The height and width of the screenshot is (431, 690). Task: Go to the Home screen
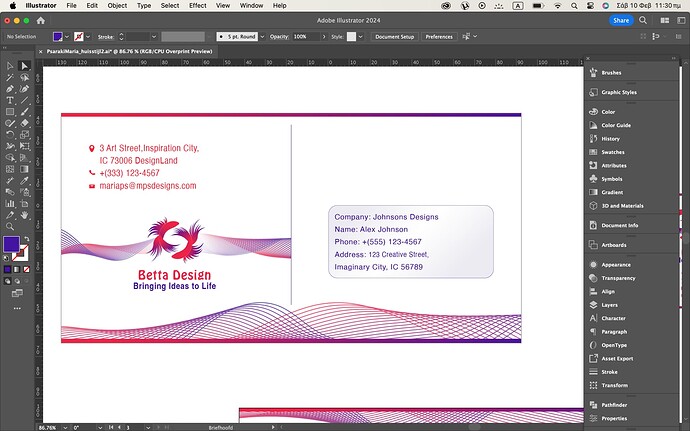(41, 20)
